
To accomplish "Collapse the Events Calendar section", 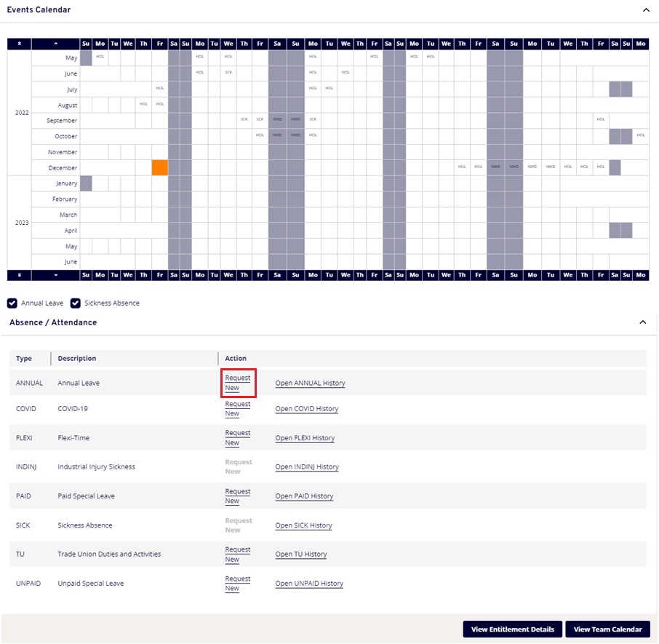I will point(645,10).
